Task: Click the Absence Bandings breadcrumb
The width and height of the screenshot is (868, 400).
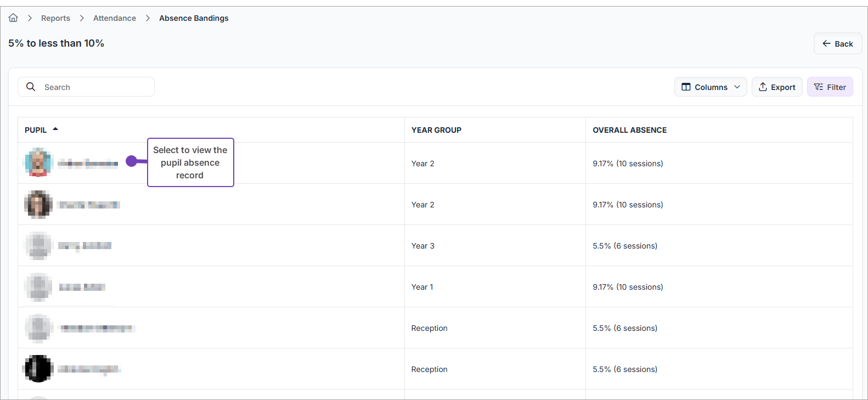Action: [x=194, y=18]
